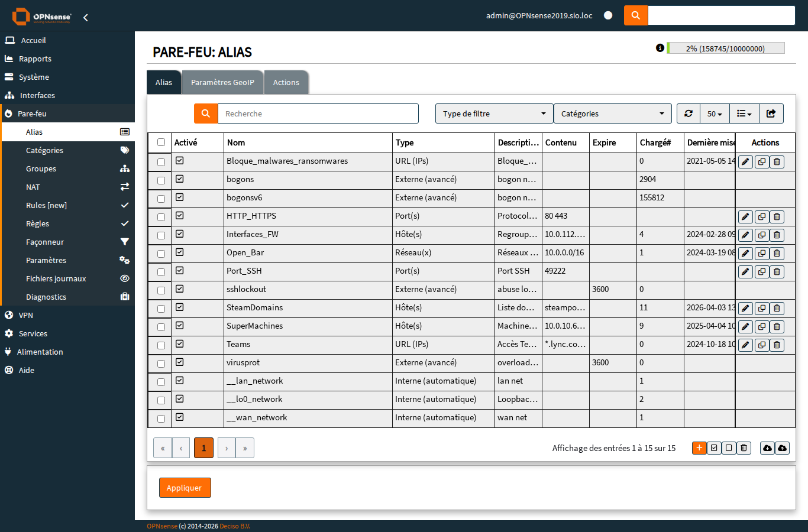The height and width of the screenshot is (532, 808).
Task: Delete the Teams alias with trash icon
Action: click(x=777, y=345)
